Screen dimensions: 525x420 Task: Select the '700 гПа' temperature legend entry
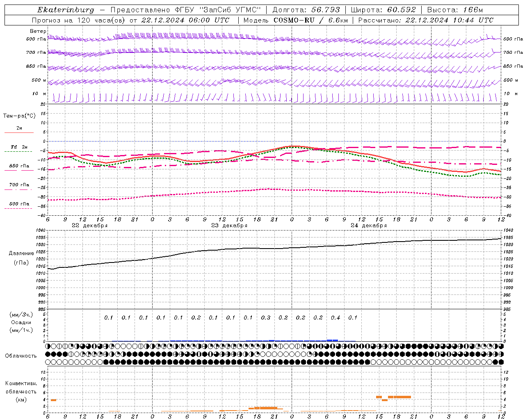coord(19,185)
